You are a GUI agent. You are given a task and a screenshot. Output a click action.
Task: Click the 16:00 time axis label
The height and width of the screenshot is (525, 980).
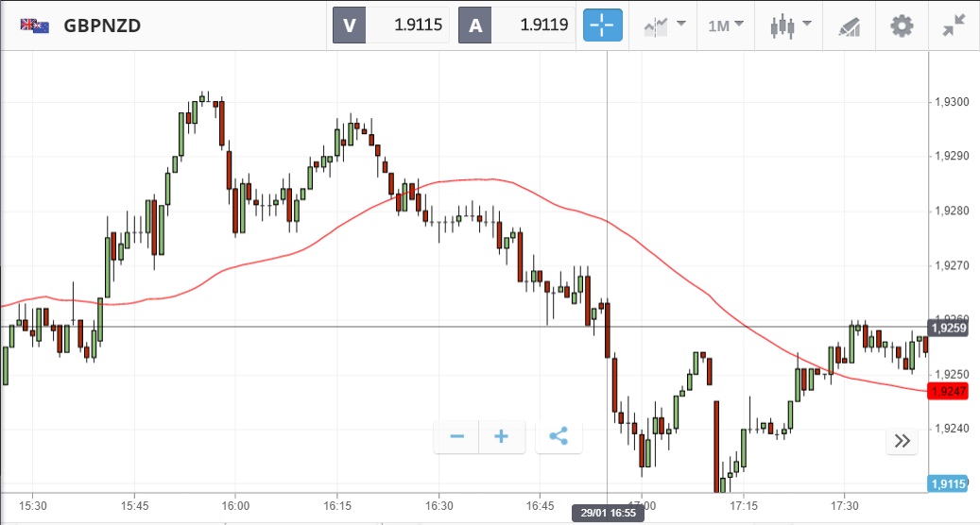pyautogui.click(x=235, y=506)
